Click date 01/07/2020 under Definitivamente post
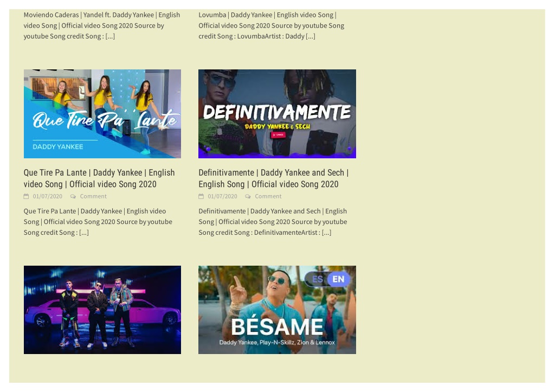555x392 pixels. click(222, 196)
